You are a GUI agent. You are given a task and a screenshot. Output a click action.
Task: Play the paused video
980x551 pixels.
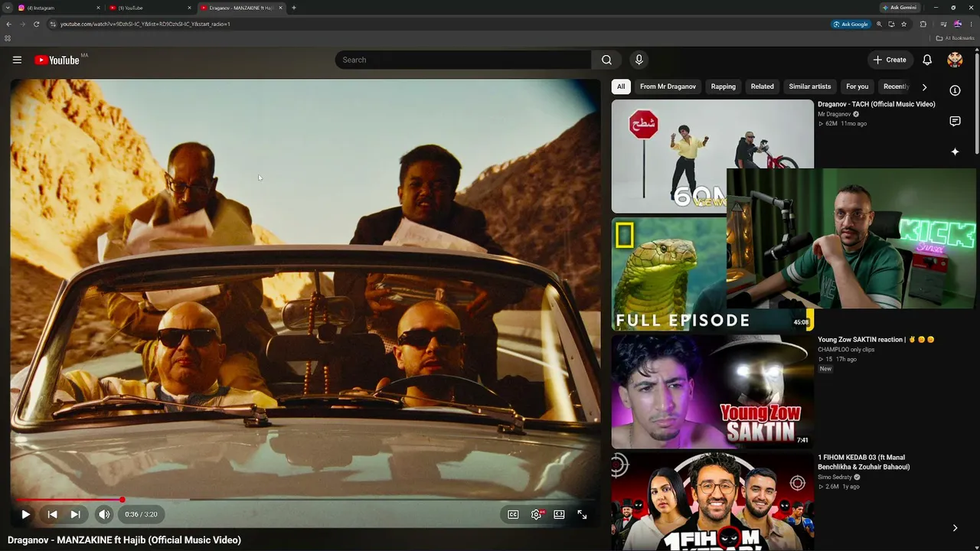click(25, 514)
